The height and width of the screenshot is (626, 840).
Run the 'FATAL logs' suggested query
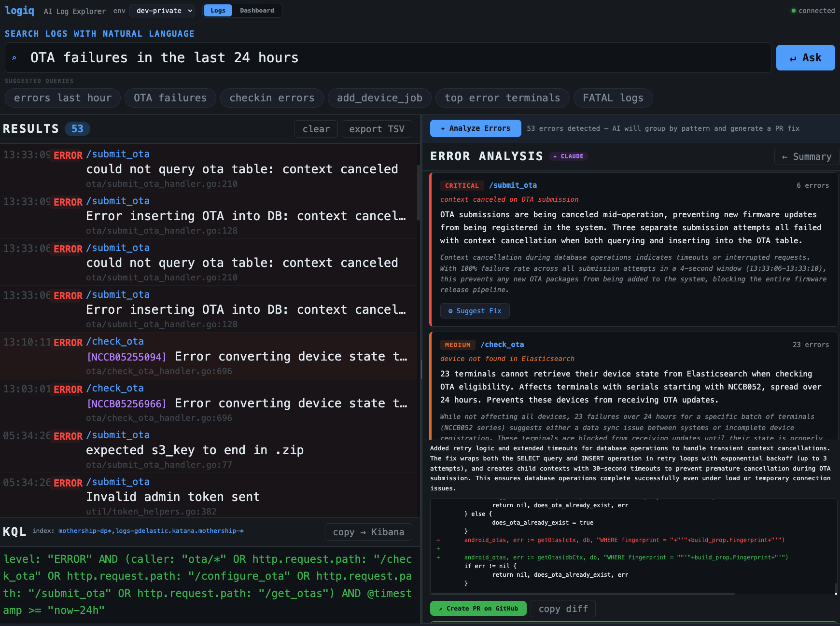pyautogui.click(x=613, y=97)
